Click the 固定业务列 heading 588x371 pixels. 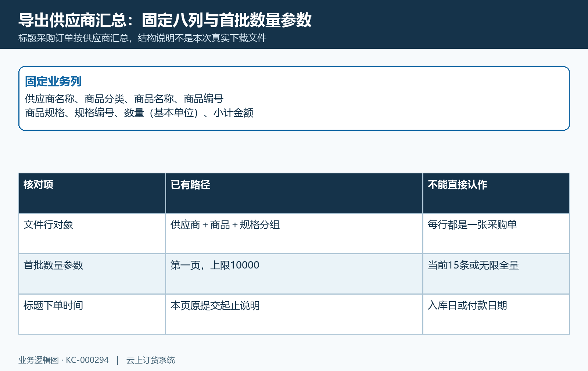click(53, 81)
